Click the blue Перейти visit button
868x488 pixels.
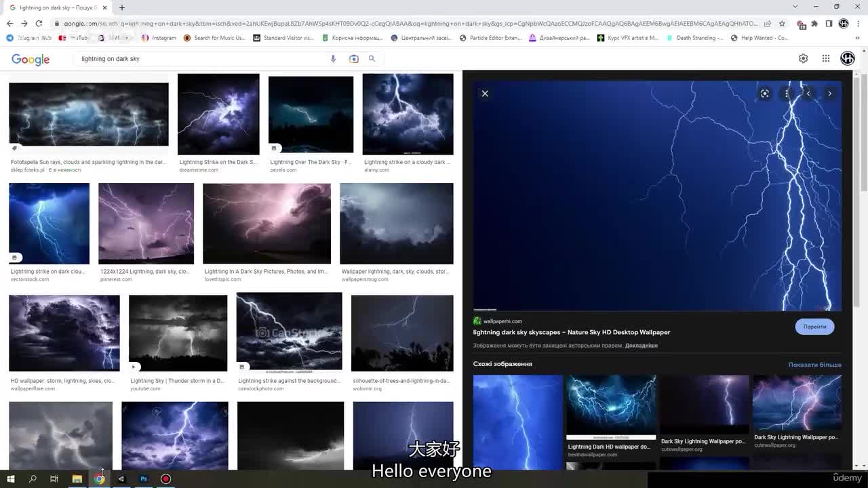pyautogui.click(x=814, y=327)
